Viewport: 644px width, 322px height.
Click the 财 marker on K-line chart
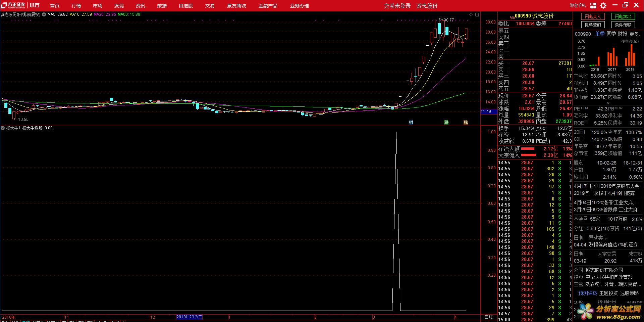tap(411, 123)
